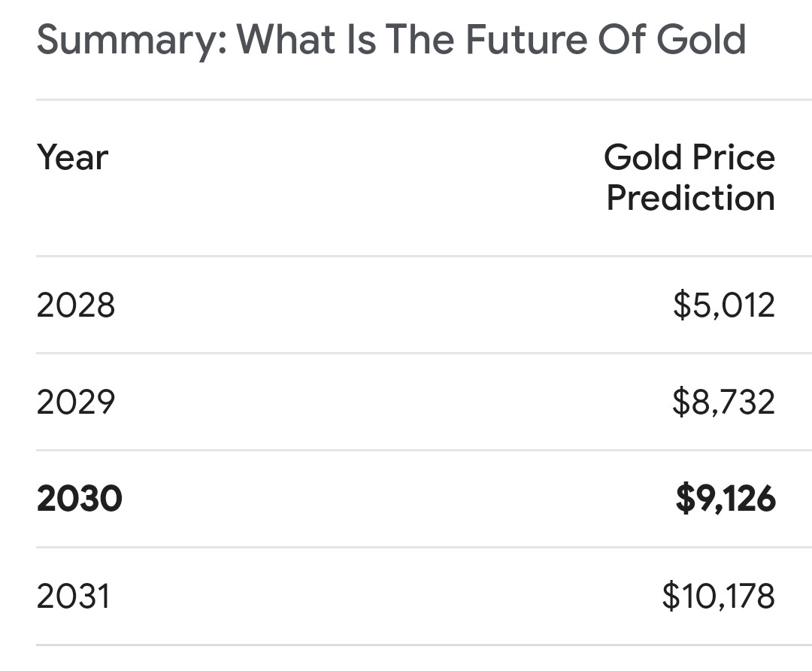Click the "Gold Price Prediction" column header
Viewport: 812px width, 671px height.
(x=689, y=178)
